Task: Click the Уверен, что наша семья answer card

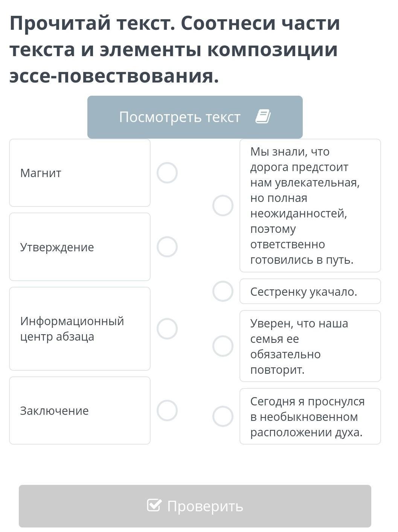Action: pos(310,346)
